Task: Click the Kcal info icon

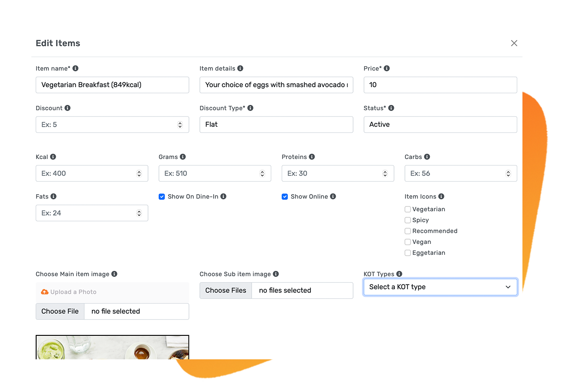Action: pyautogui.click(x=53, y=157)
